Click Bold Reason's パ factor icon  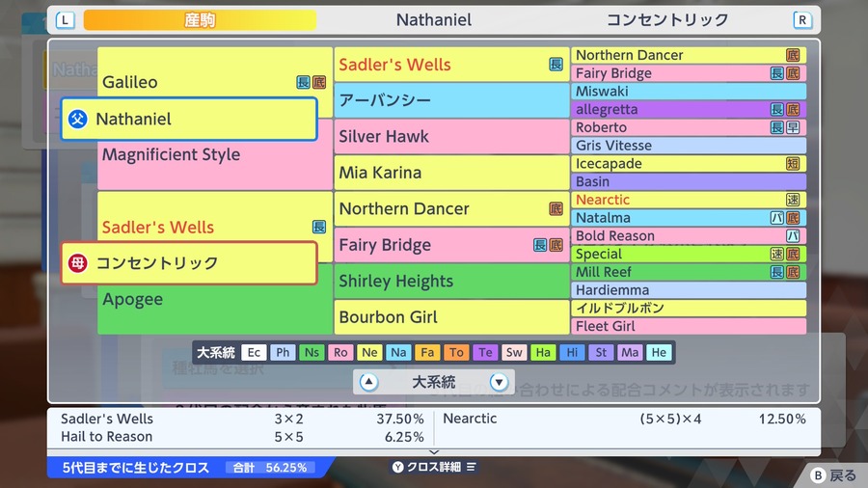coord(793,236)
